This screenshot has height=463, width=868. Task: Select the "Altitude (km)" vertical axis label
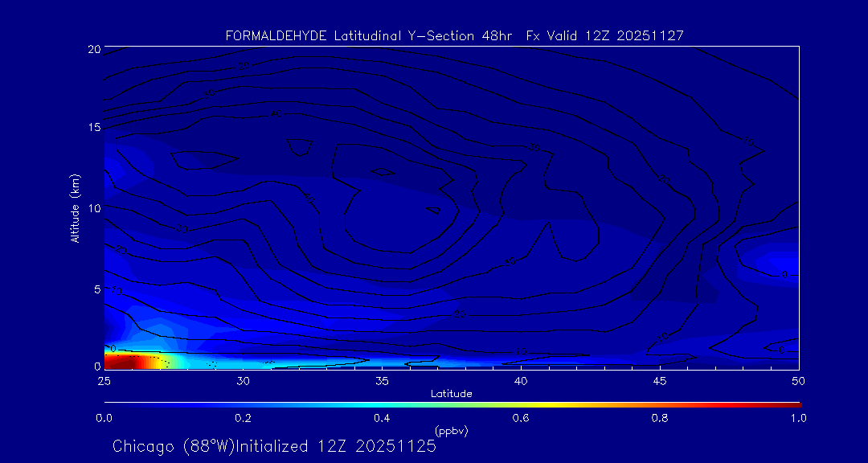[76, 208]
